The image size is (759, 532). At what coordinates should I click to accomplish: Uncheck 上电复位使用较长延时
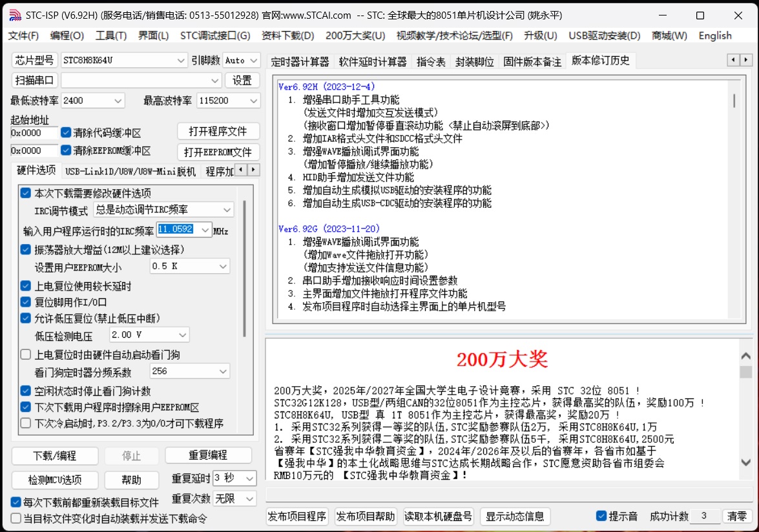(26, 286)
